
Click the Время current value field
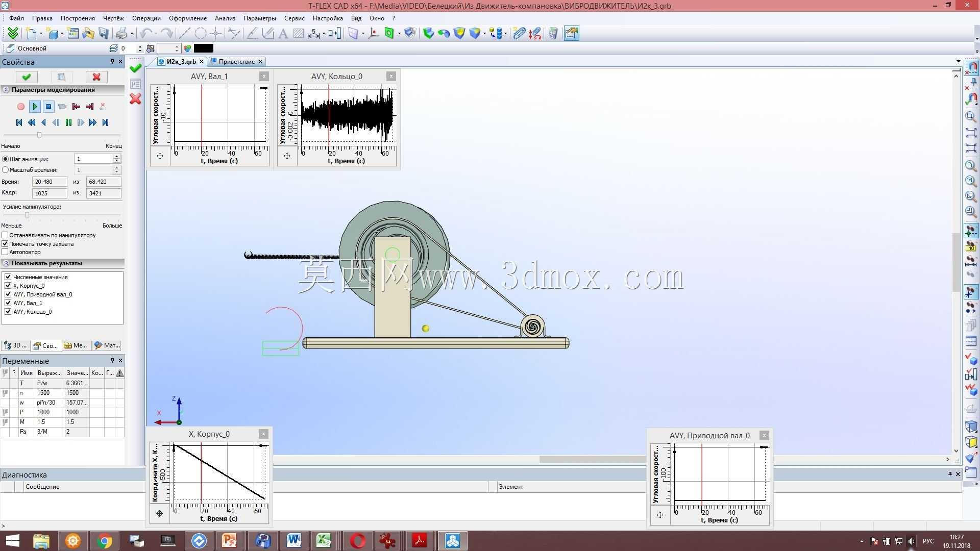coord(50,182)
